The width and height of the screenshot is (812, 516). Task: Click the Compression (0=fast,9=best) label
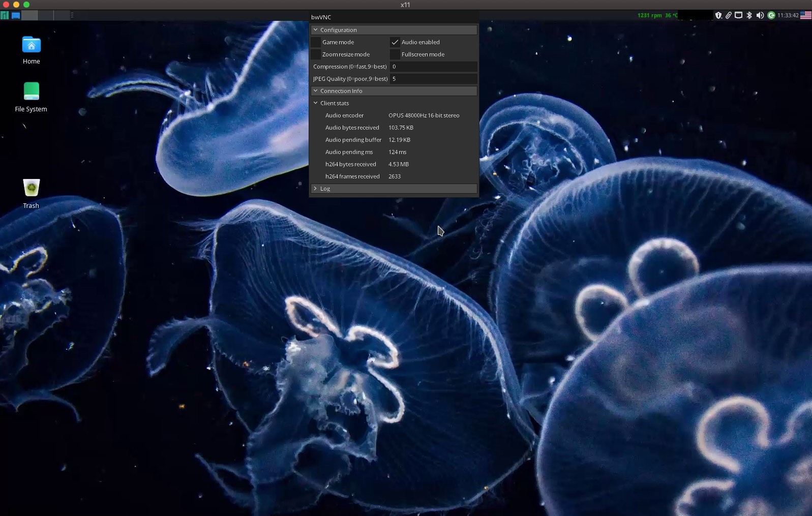tap(350, 67)
